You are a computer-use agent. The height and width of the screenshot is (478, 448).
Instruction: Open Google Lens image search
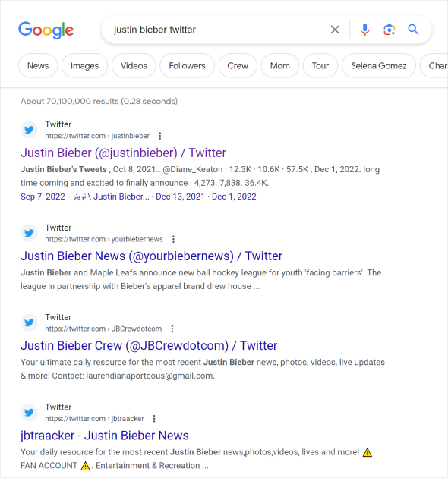point(389,30)
